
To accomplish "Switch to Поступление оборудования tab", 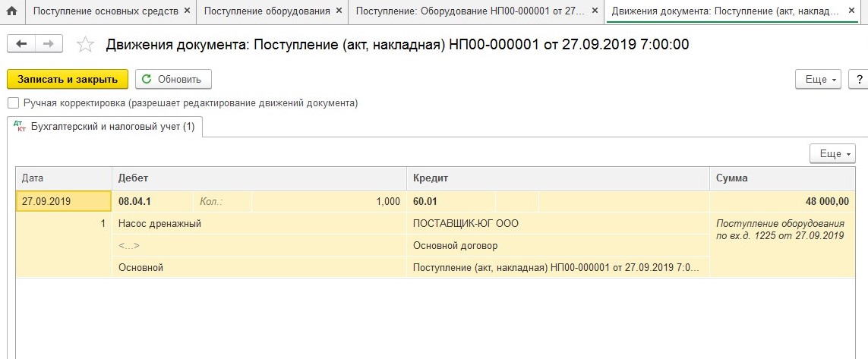I will (x=267, y=11).
